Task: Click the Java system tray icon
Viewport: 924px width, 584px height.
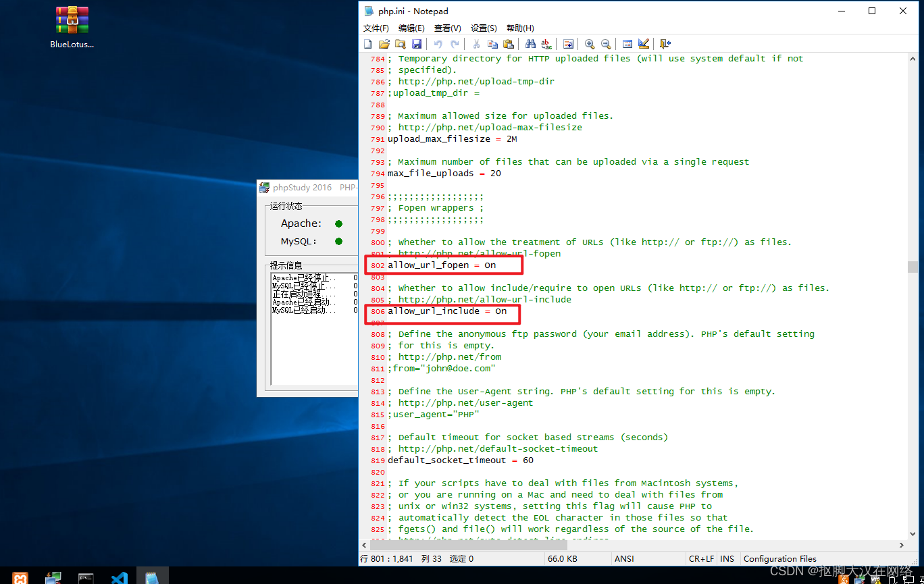Action: coord(844,579)
